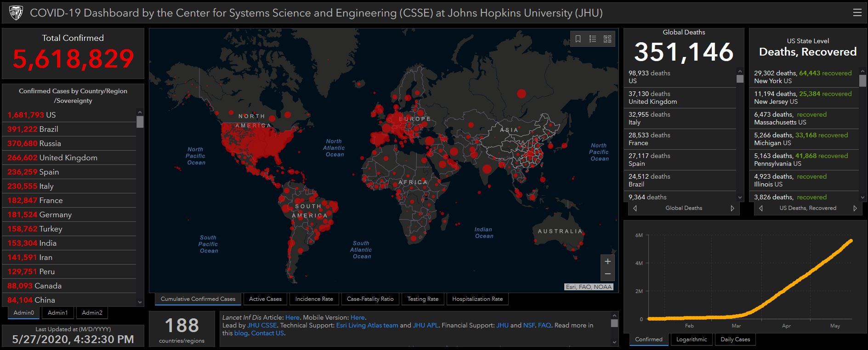
Task: Show the map legend list icon
Action: 593,39
